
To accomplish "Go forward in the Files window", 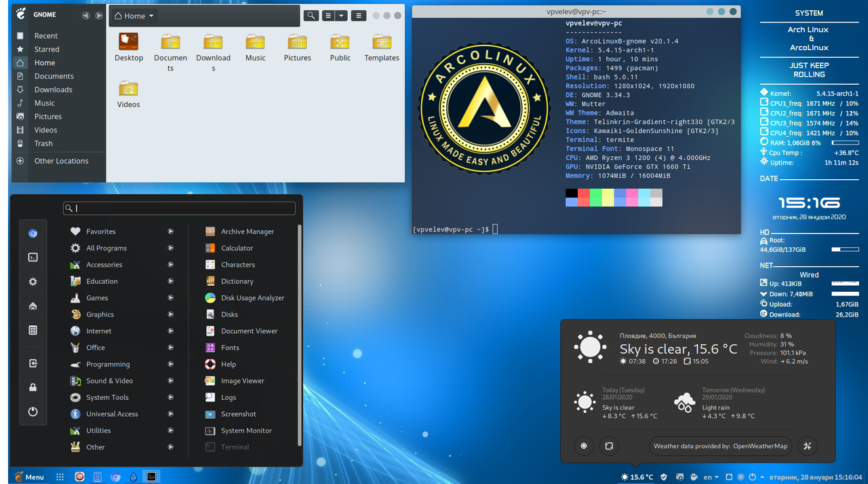I will 99,16.
